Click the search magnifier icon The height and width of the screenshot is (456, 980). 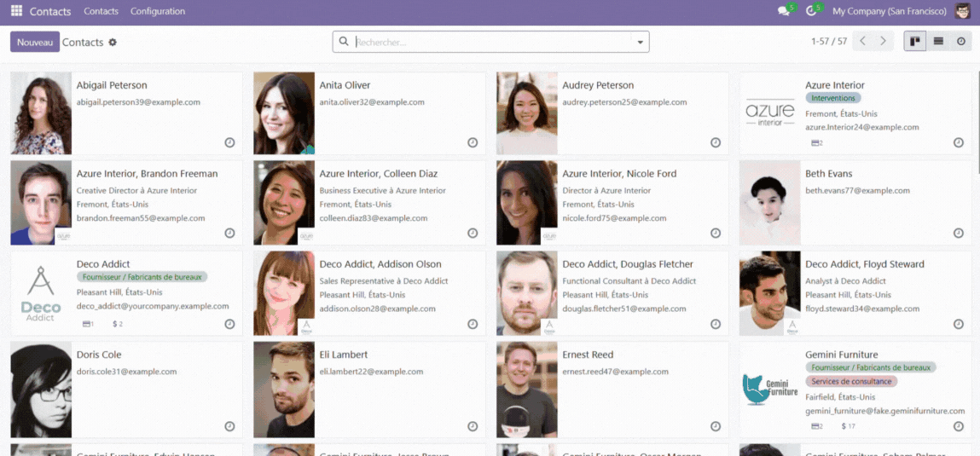(x=343, y=41)
